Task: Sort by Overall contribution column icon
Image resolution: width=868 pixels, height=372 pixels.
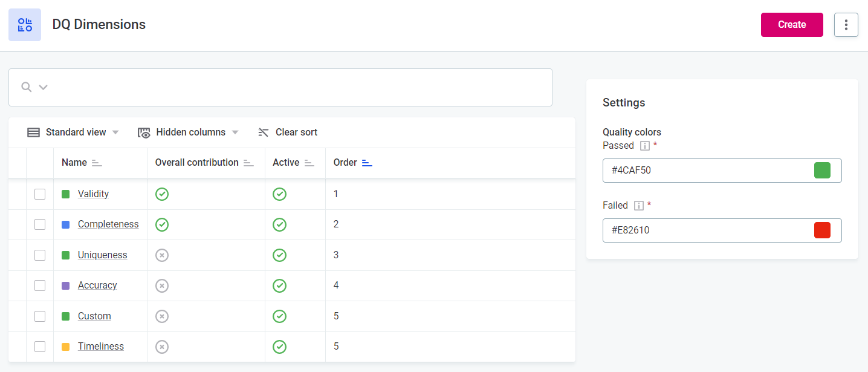Action: [248, 163]
